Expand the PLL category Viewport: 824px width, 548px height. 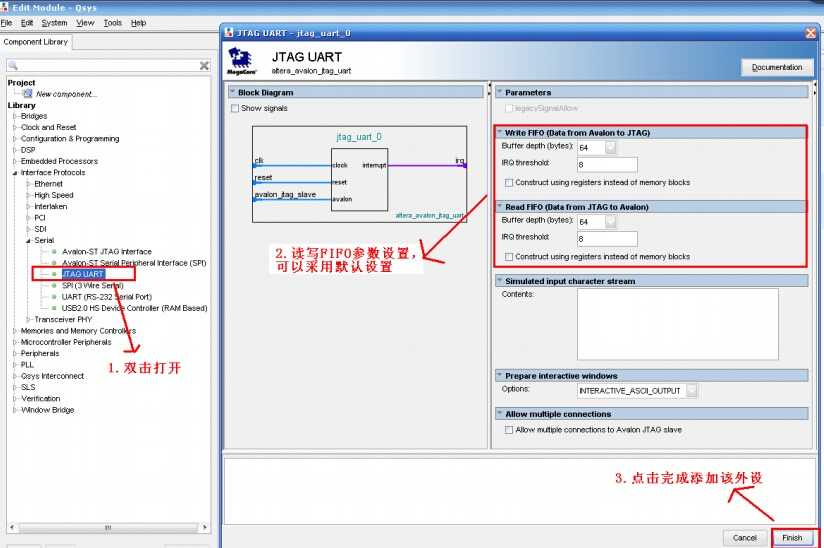click(15, 365)
